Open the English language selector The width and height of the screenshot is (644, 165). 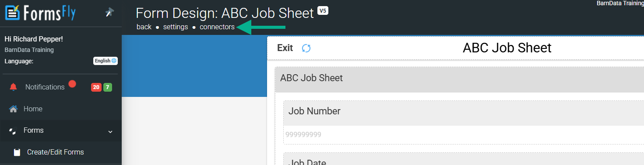106,61
